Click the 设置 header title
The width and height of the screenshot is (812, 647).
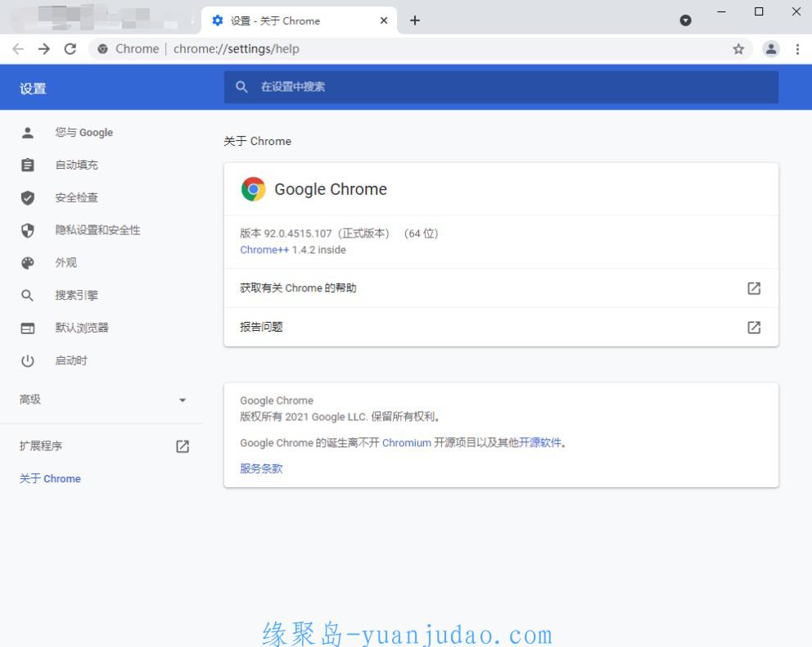click(33, 88)
